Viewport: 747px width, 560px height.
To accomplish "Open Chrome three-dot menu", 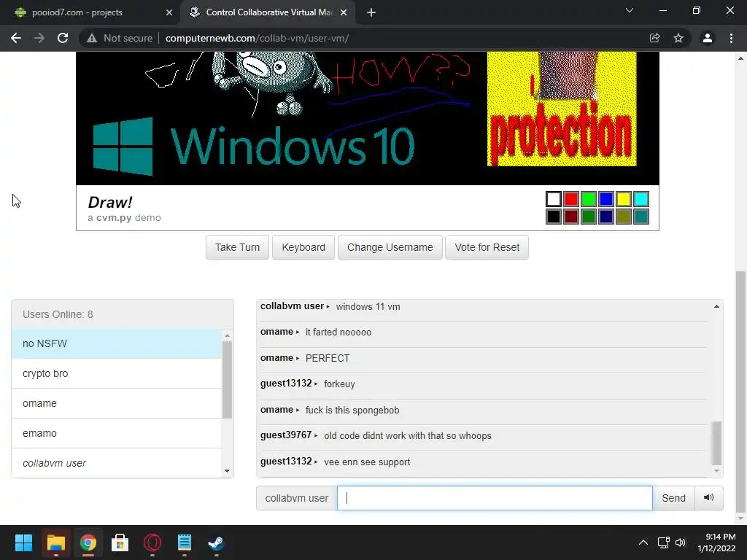I will (x=731, y=38).
